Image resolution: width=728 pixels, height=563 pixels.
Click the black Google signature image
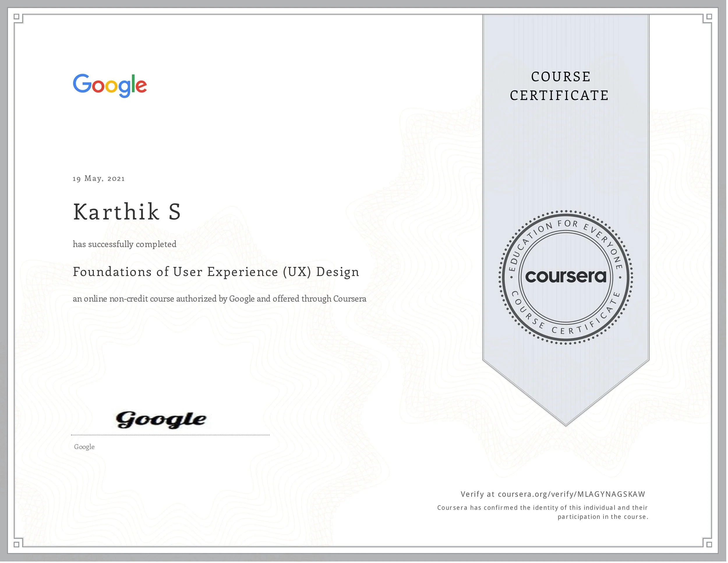coord(161,420)
